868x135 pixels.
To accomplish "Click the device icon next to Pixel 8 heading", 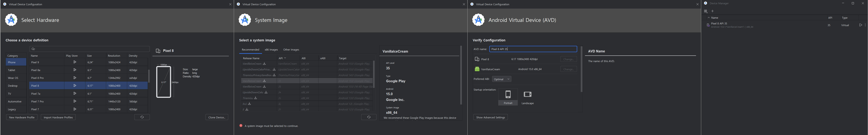I will 158,51.
